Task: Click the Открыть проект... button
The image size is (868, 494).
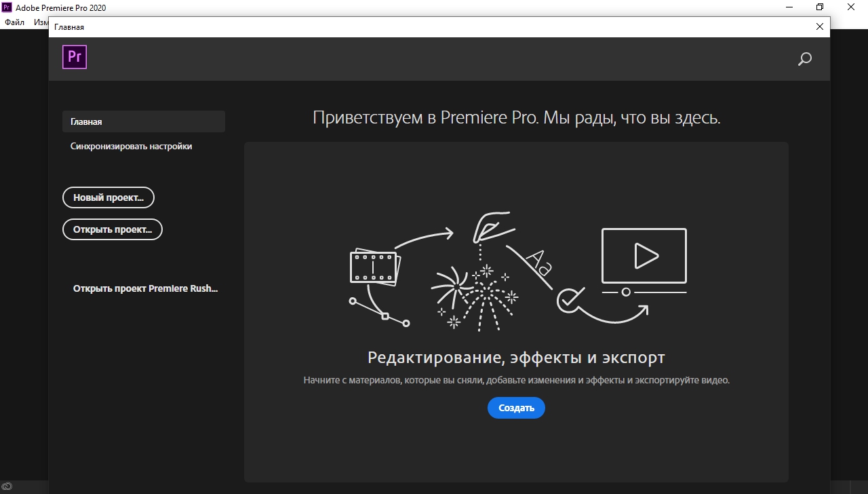Action: 113,229
